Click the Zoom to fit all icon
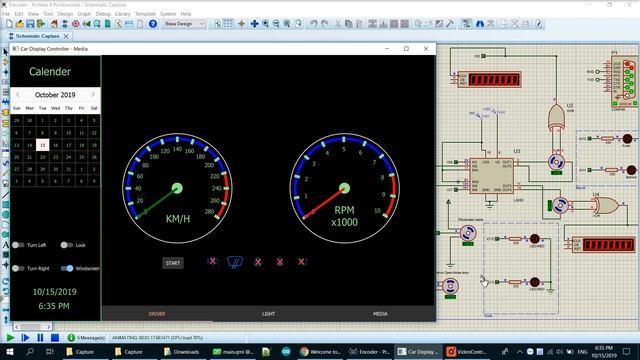640x360 pixels. (287, 24)
